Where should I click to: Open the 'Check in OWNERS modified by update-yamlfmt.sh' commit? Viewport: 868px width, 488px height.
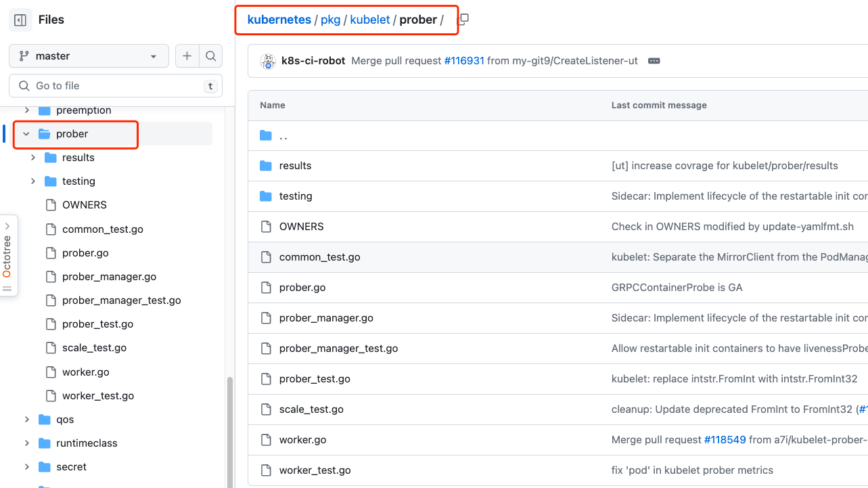pos(733,227)
